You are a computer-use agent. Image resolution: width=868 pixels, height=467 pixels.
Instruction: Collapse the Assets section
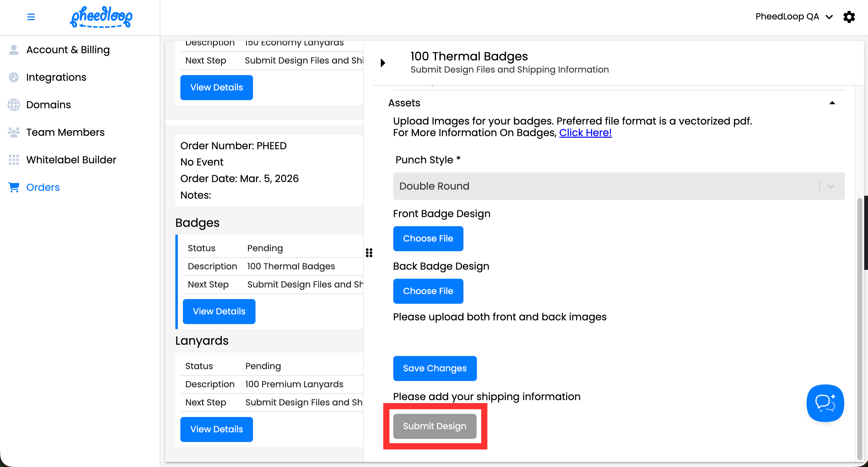[x=832, y=103]
